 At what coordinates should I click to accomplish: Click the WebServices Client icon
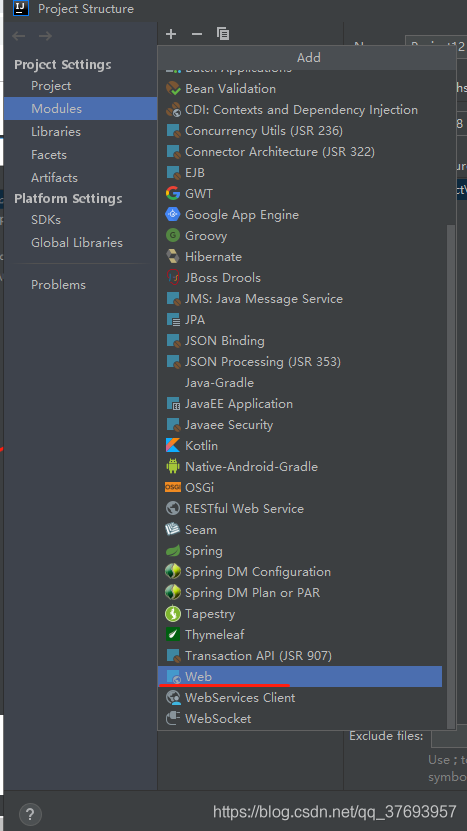point(173,697)
